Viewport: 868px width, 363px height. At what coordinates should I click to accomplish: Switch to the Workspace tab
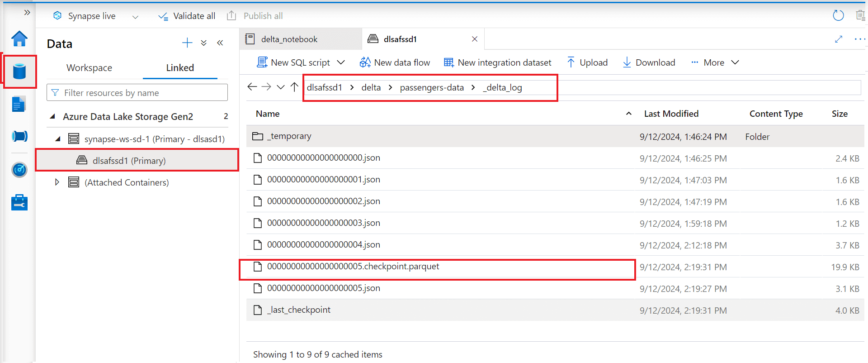(89, 68)
